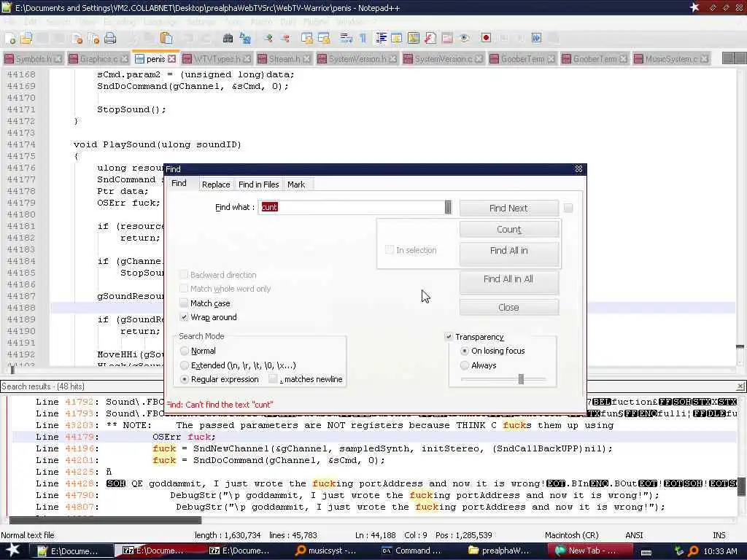747x560 pixels.
Task: Click the Start Recording macro icon
Action: 486,39
